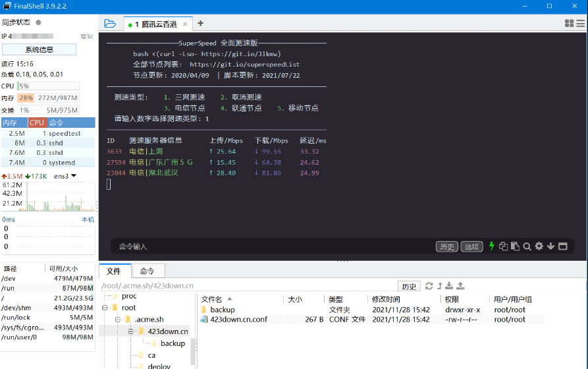Add a new session tab with plus
588x369 pixels.
[201, 23]
